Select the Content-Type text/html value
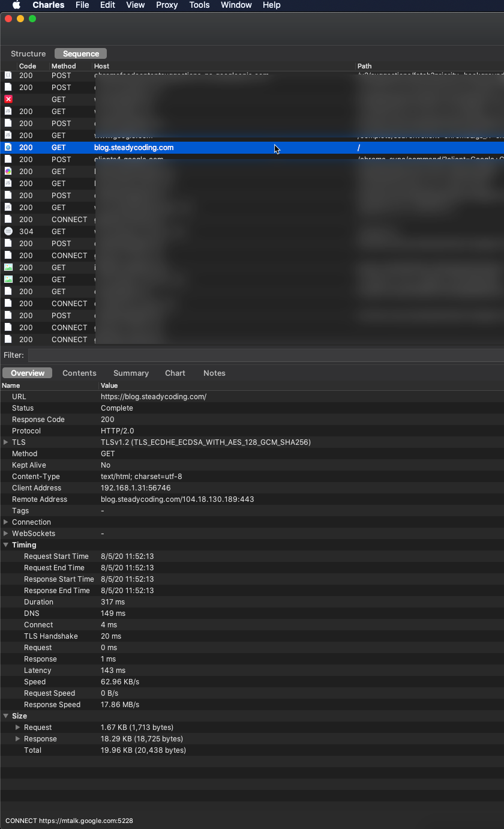Viewport: 504px width, 829px height. (142, 477)
